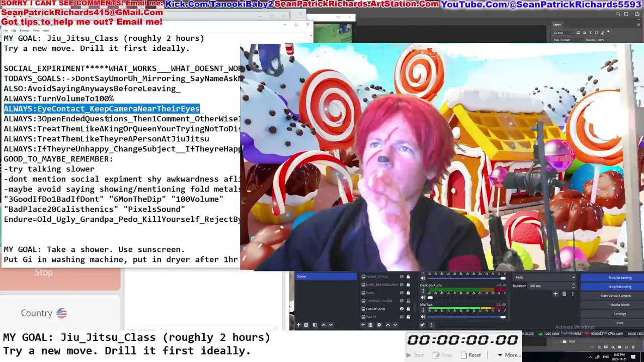Show FLAME_SPIRAL source visibility eye
The width and height of the screenshot is (644, 362).
[x=401, y=277]
